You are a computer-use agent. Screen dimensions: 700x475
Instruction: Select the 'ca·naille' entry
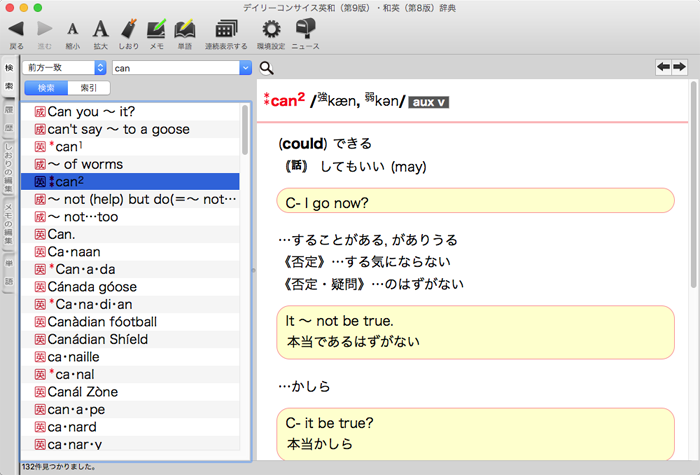pyautogui.click(x=130, y=357)
